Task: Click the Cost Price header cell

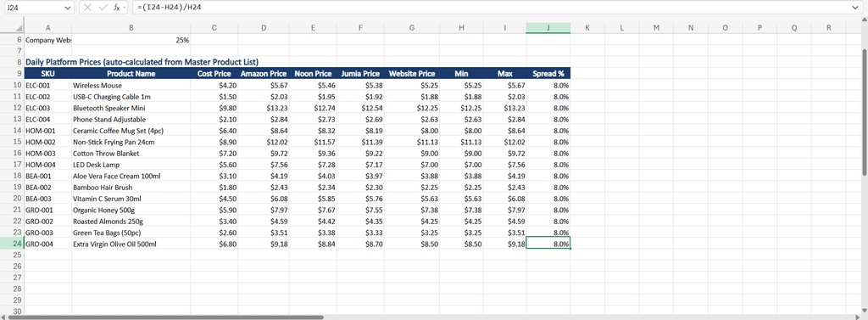Action: 214,74
